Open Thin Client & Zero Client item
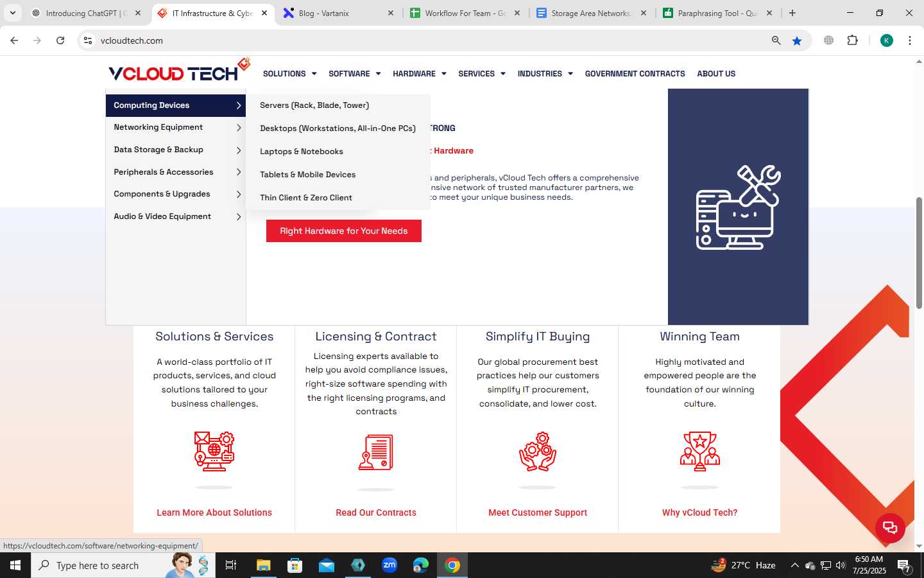924x578 pixels. [306, 198]
